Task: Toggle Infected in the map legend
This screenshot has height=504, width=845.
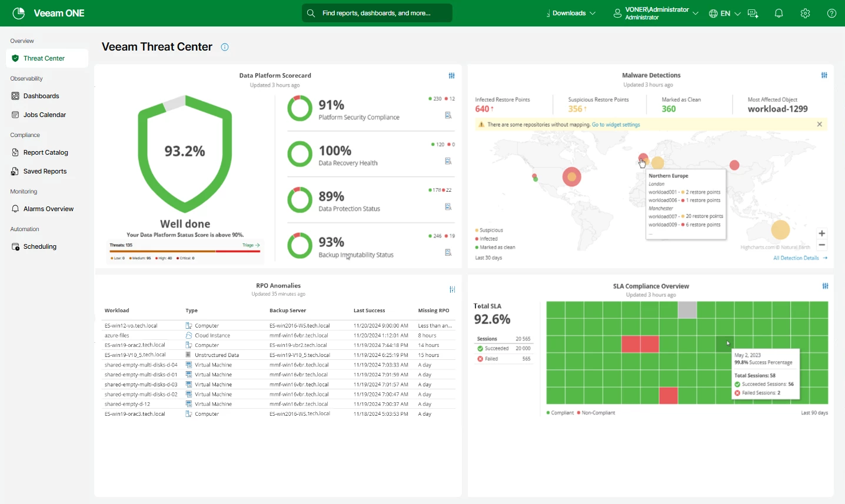Action: pyautogui.click(x=487, y=239)
